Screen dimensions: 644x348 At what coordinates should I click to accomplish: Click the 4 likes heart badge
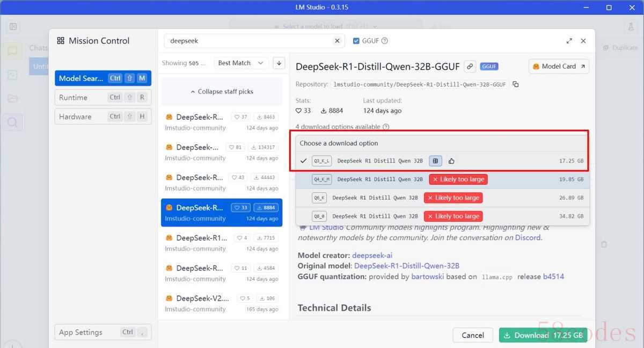pyautogui.click(x=242, y=238)
